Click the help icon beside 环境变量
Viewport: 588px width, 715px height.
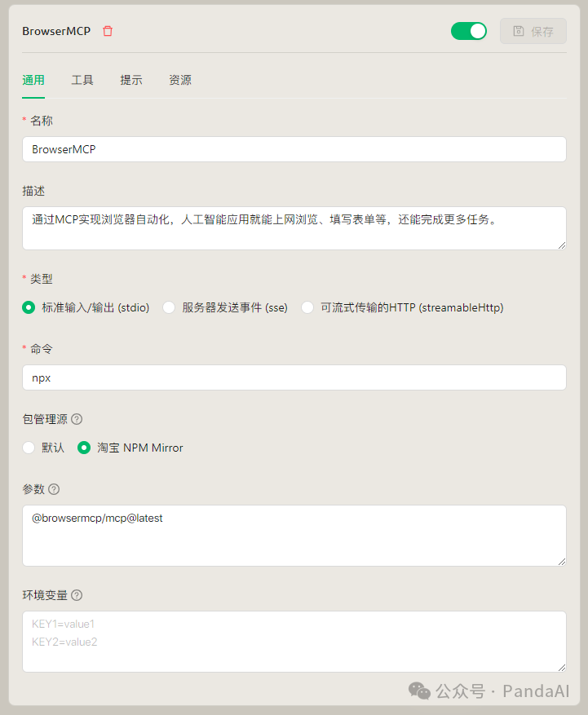point(76,595)
